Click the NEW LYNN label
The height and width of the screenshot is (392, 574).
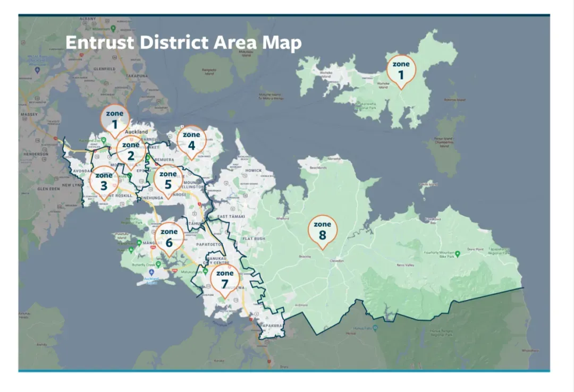[72, 185]
